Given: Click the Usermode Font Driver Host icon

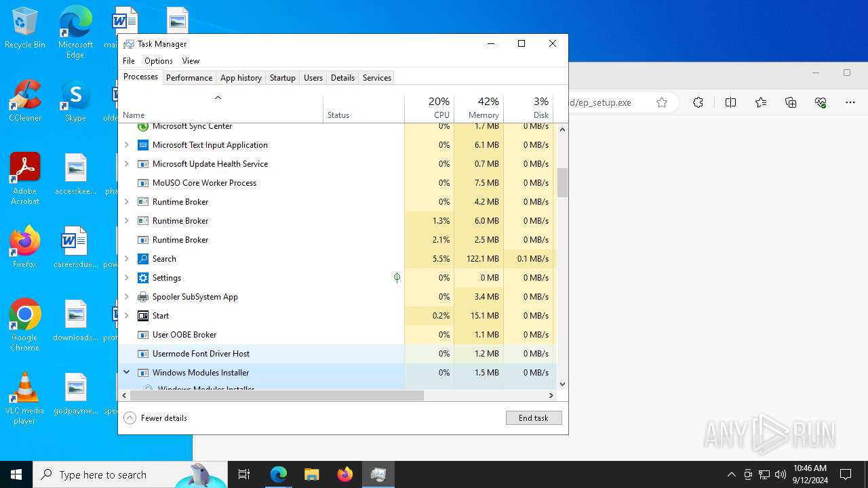Looking at the screenshot, I should click(142, 354).
